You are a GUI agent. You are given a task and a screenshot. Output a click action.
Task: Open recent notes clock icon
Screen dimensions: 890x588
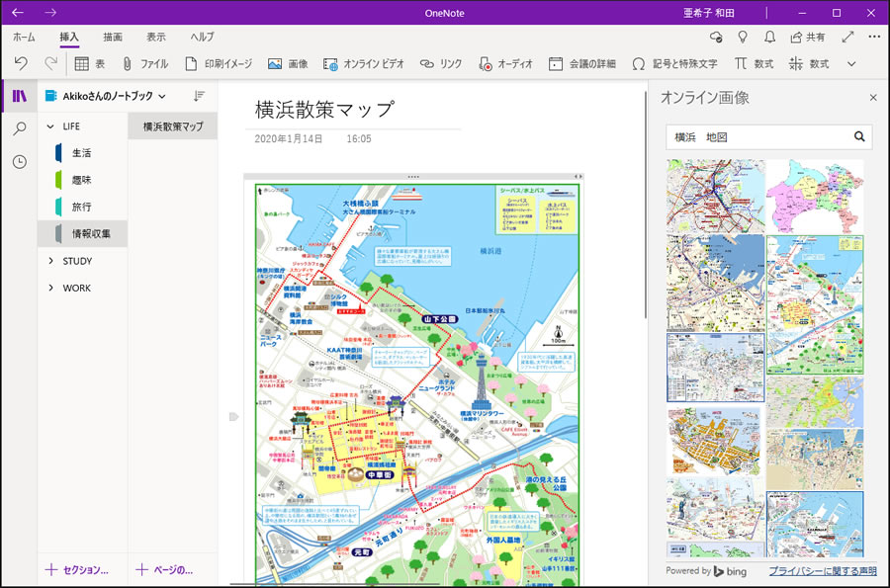(x=20, y=161)
